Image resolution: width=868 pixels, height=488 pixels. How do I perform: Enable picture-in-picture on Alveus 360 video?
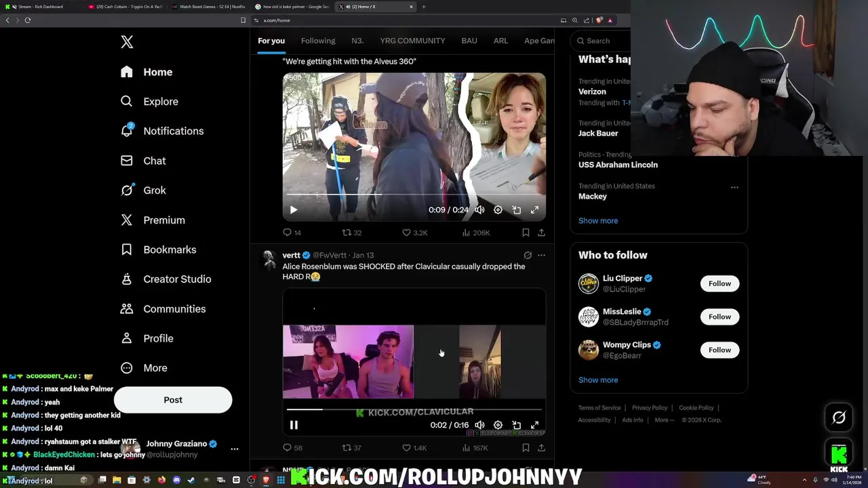tap(516, 210)
